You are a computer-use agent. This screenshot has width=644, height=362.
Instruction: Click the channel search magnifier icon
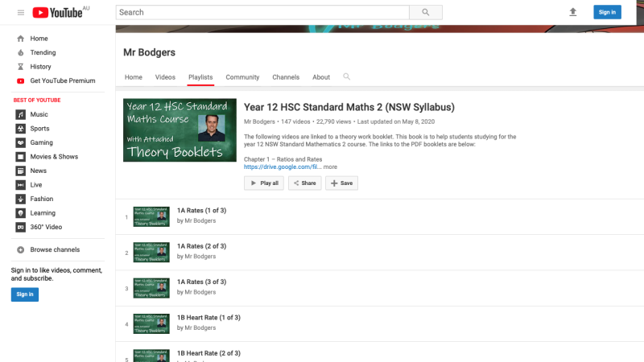[347, 76]
